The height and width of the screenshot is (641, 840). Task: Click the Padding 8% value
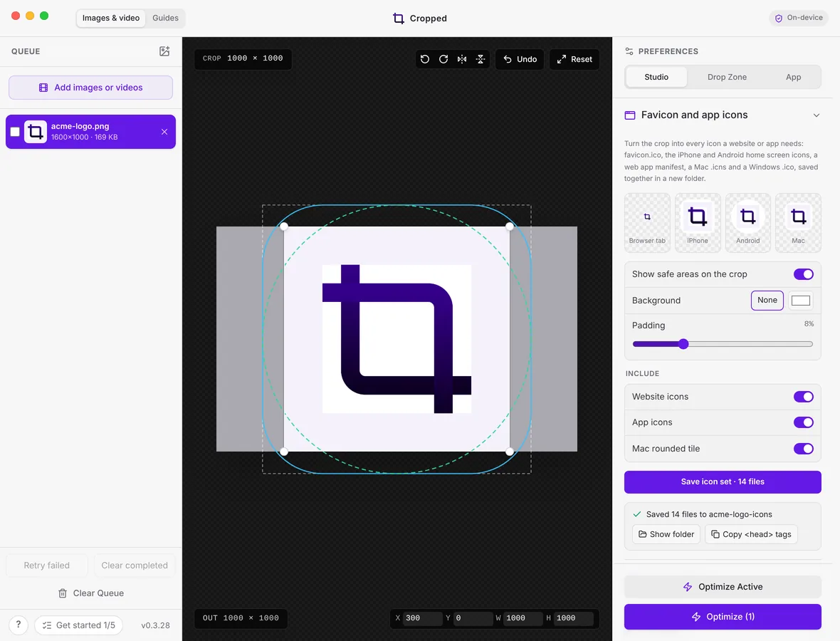[809, 324]
